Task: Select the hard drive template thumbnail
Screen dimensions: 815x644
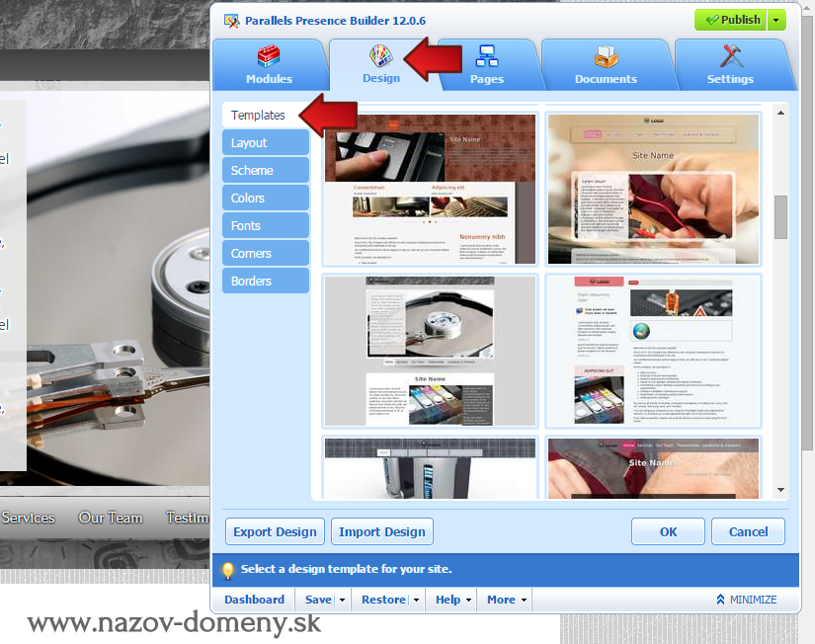Action: [430, 351]
